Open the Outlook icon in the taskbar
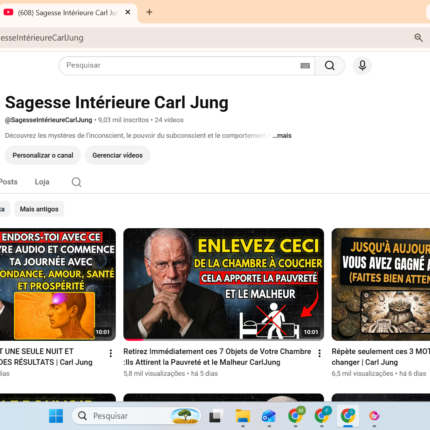The image size is (430, 430). tap(269, 416)
